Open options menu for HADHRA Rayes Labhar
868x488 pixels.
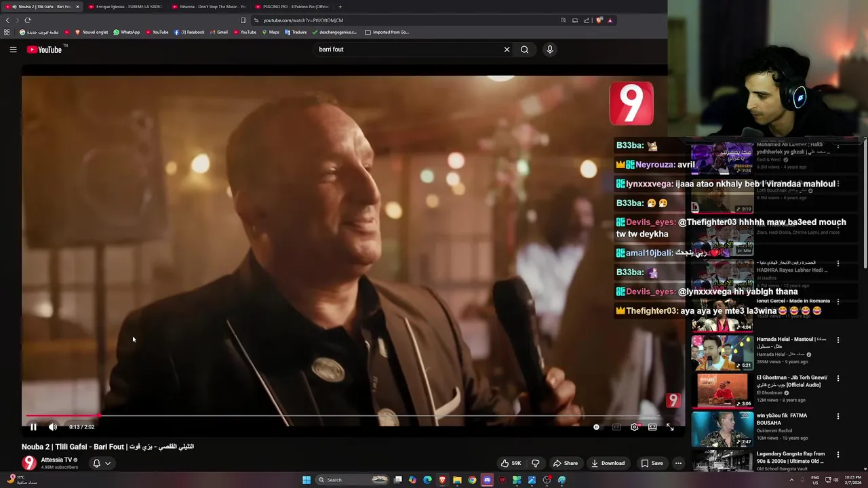(x=838, y=263)
